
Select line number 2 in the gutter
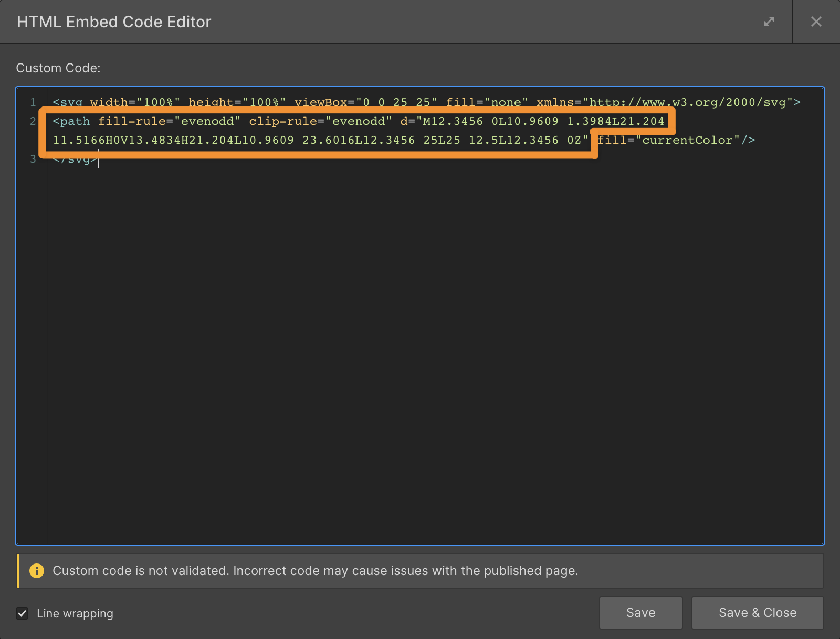click(x=33, y=121)
